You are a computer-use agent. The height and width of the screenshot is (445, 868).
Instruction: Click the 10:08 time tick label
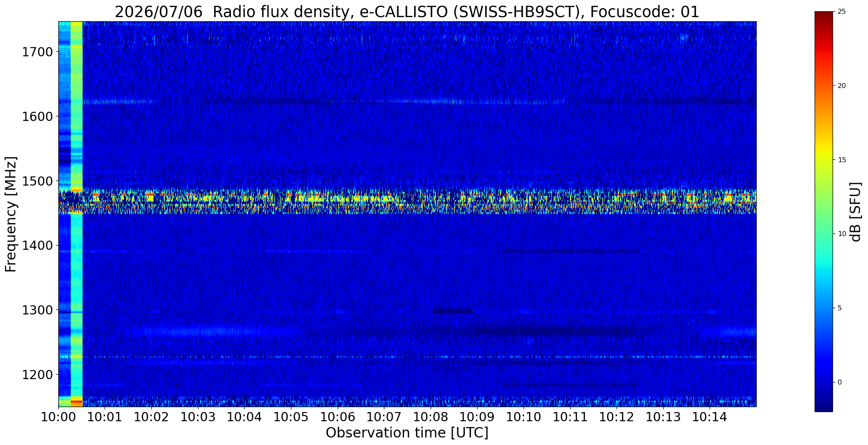coord(431,417)
